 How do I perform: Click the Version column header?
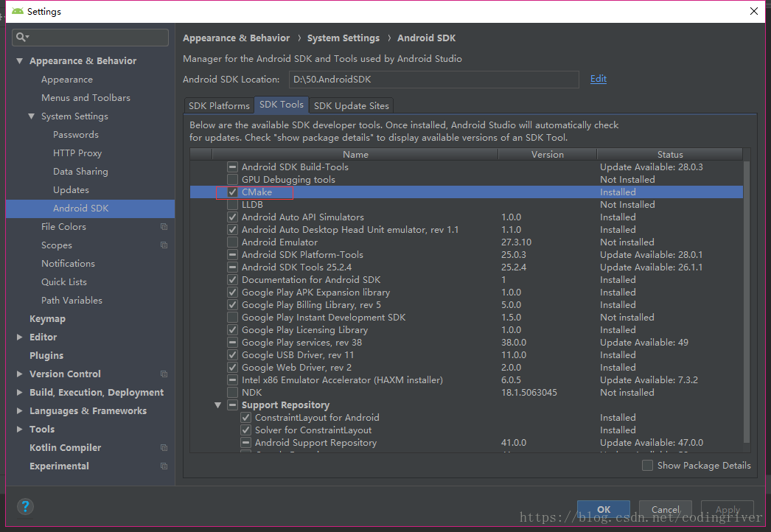point(547,155)
